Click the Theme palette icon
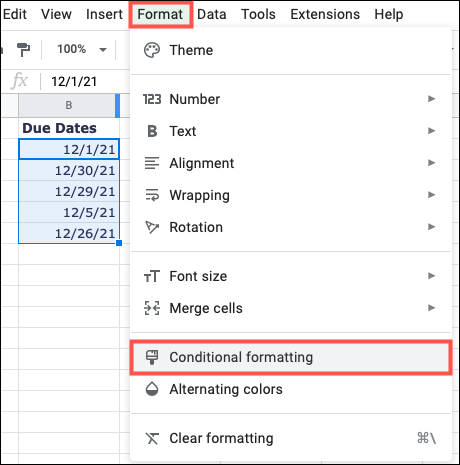 click(152, 50)
